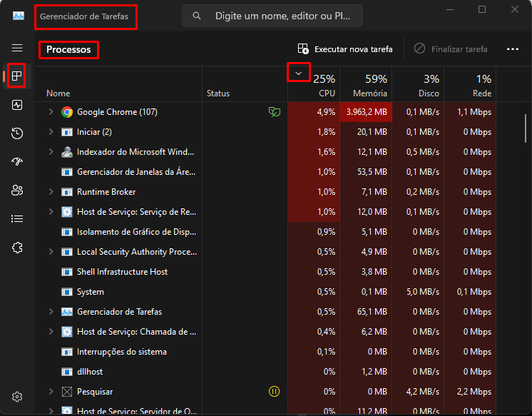The width and height of the screenshot is (532, 416).
Task: Click the sort chevron above CPU column
Action: [x=299, y=73]
